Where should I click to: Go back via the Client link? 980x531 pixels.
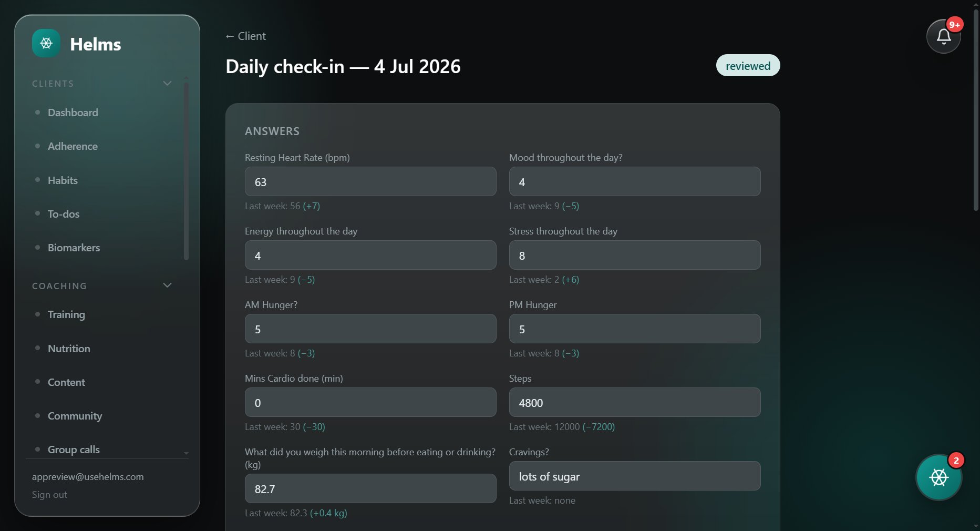point(245,36)
